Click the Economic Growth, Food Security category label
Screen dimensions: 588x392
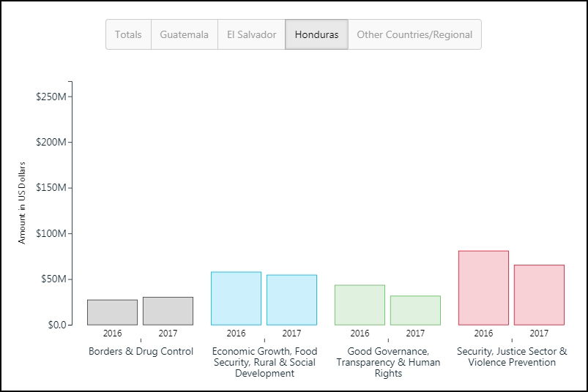tap(264, 362)
